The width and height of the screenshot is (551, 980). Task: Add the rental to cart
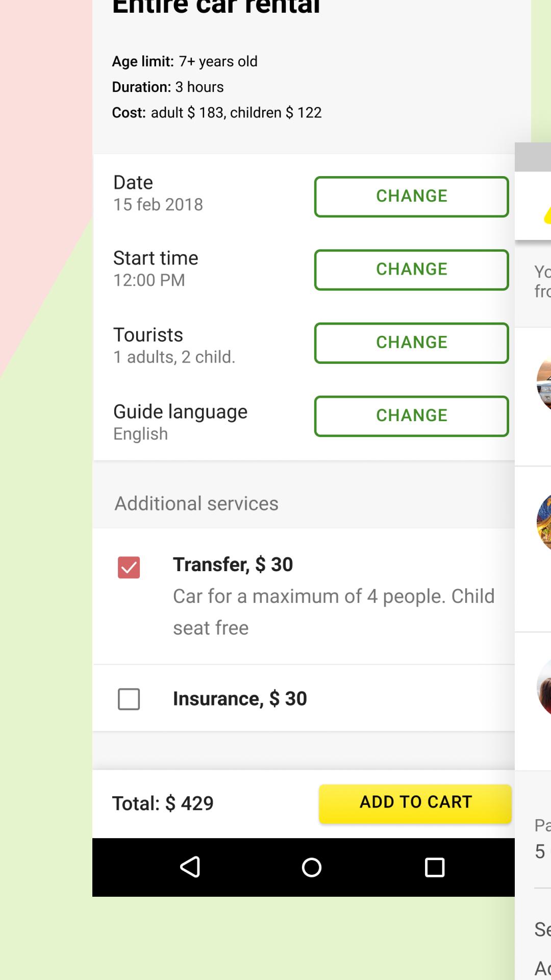415,803
